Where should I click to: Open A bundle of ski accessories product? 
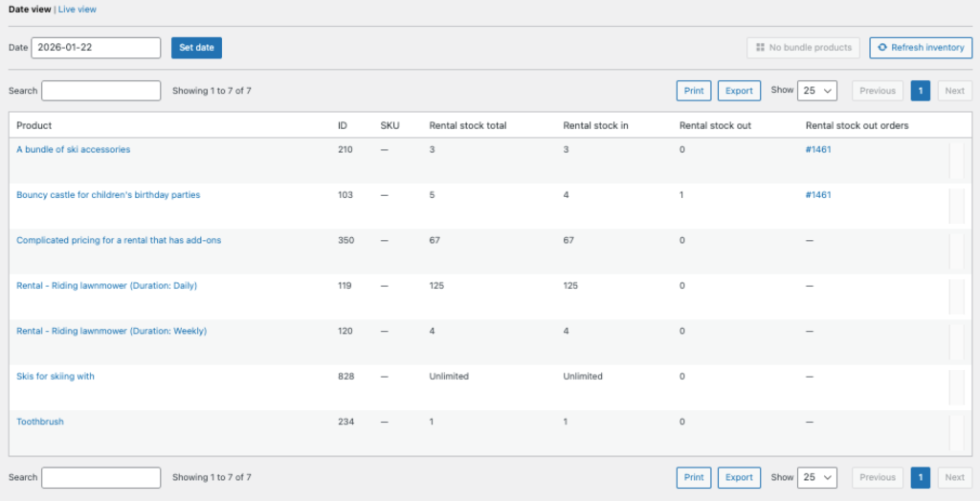(x=73, y=149)
